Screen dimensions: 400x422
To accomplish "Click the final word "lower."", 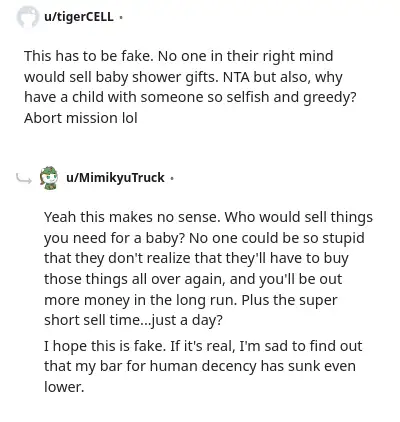I will (x=64, y=387).
